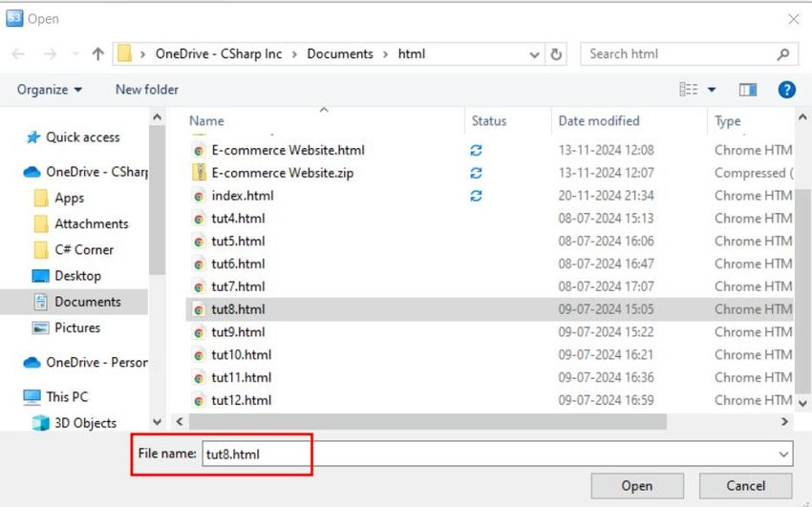The width and height of the screenshot is (812, 507).
Task: Go up one folder level
Action: point(97,53)
